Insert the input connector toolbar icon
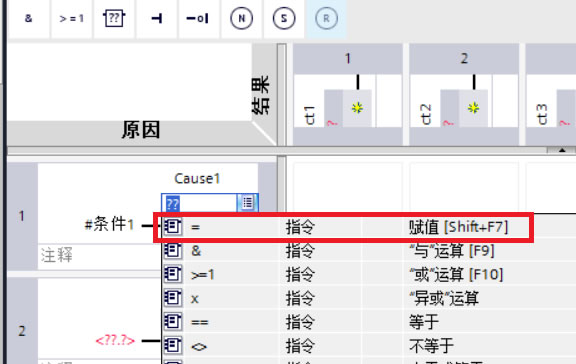Screen dimensions: 576x364 [x=157, y=18]
